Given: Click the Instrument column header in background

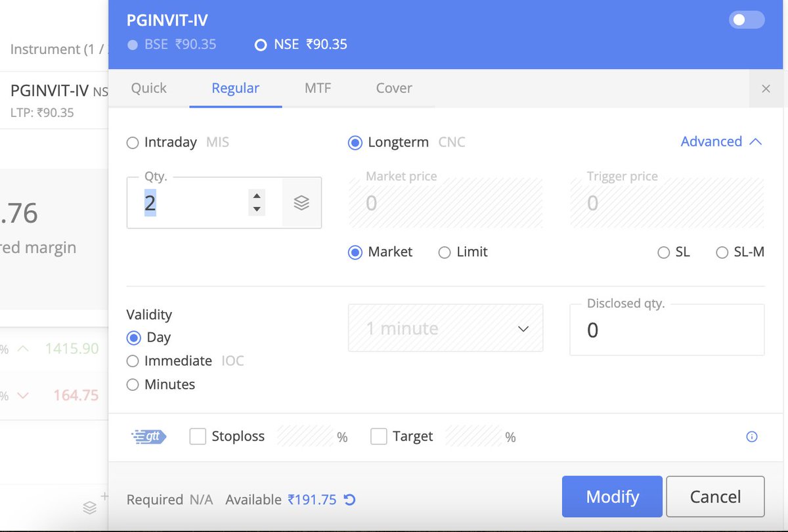Looking at the screenshot, I should click(58, 49).
